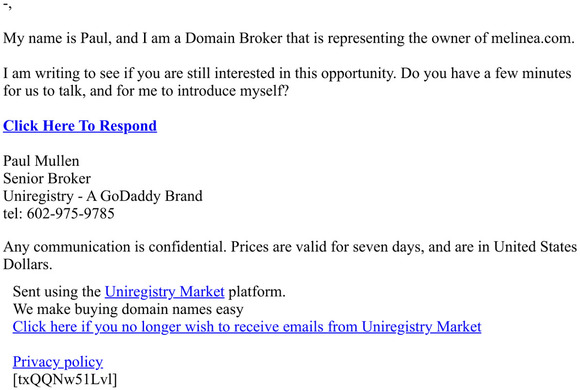This screenshot has width=580, height=390.
Task: Click the Sent using the text
Action: (57, 292)
